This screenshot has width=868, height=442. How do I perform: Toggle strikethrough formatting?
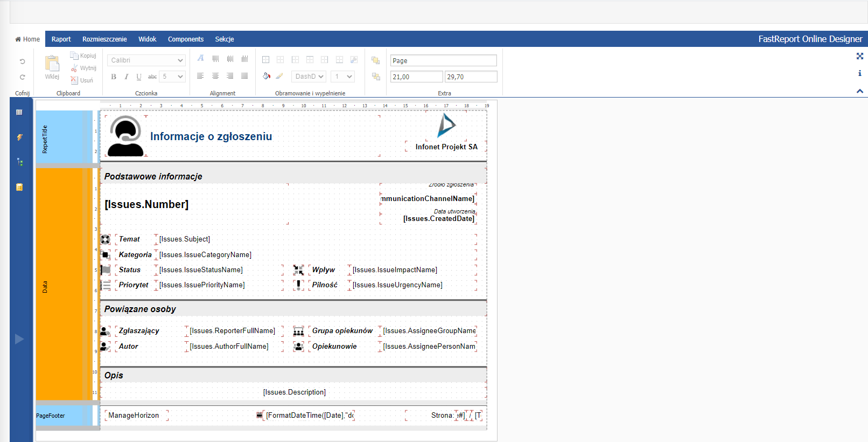click(152, 77)
